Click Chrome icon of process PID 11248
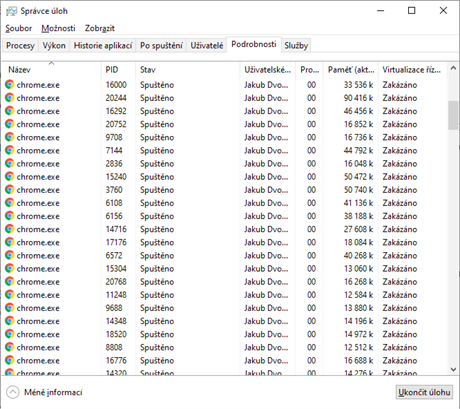The width and height of the screenshot is (460, 409). (x=10, y=295)
